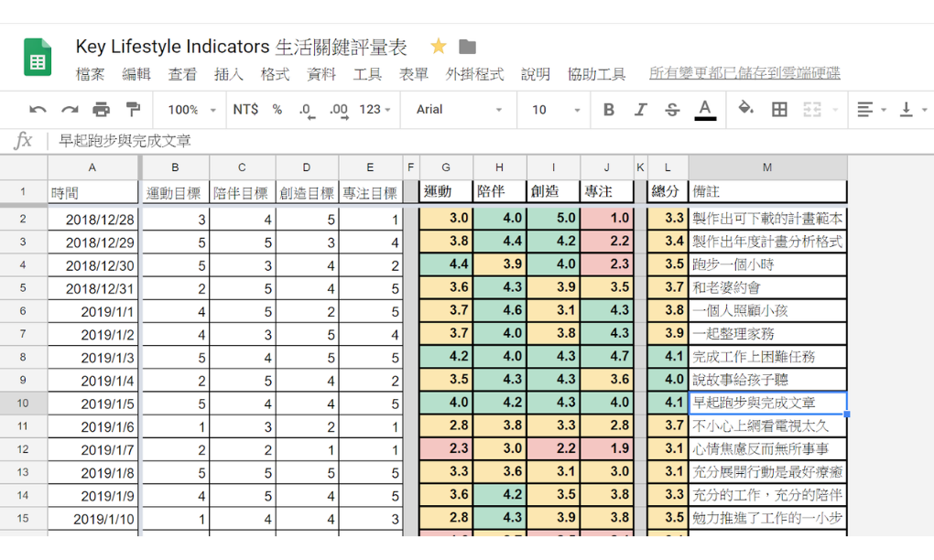Open the font size 10 dropdown
934x560 pixels.
pyautogui.click(x=556, y=110)
